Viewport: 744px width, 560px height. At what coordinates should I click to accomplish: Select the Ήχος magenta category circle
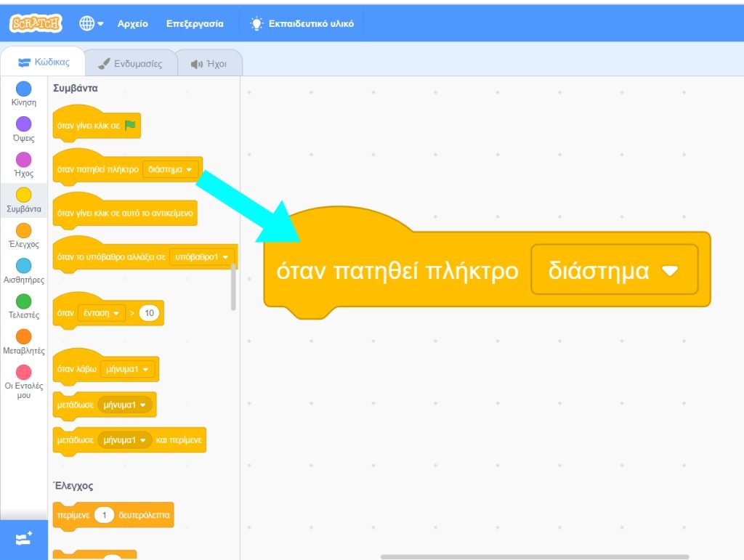[24, 160]
